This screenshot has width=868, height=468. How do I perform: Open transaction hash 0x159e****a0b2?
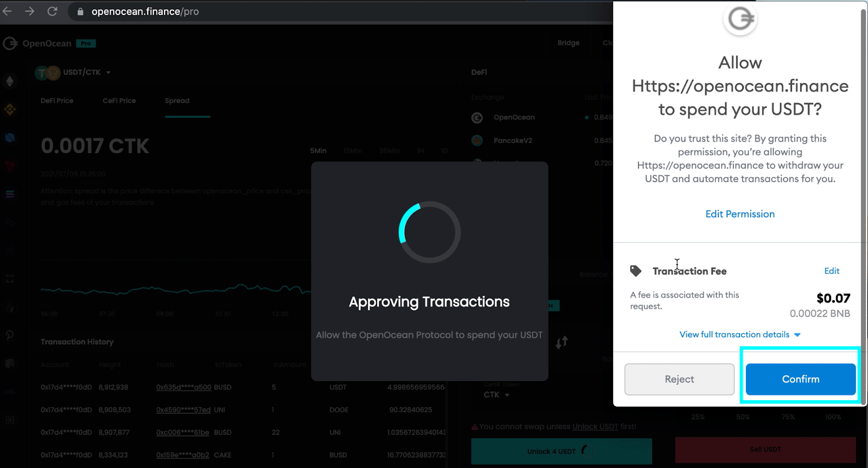click(x=183, y=455)
